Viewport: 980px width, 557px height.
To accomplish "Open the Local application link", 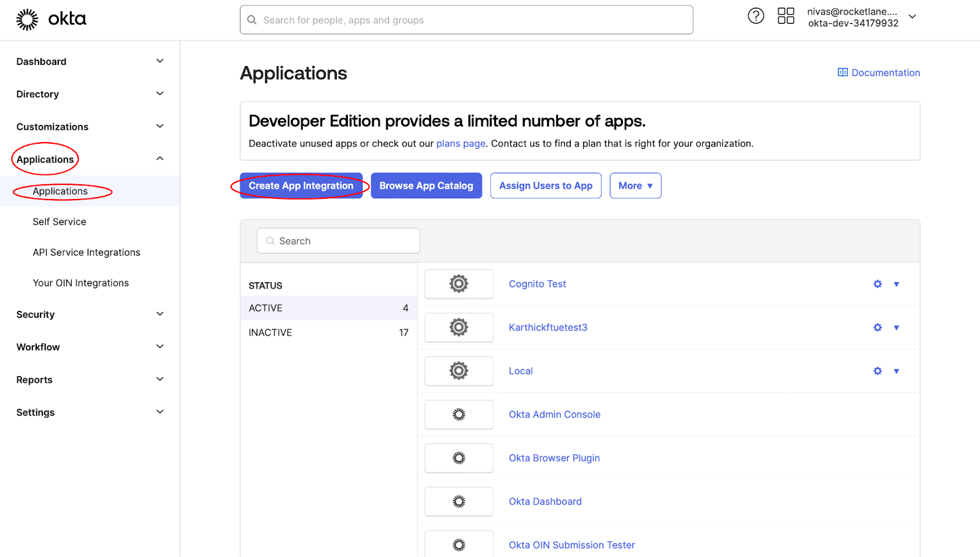I will [x=521, y=371].
